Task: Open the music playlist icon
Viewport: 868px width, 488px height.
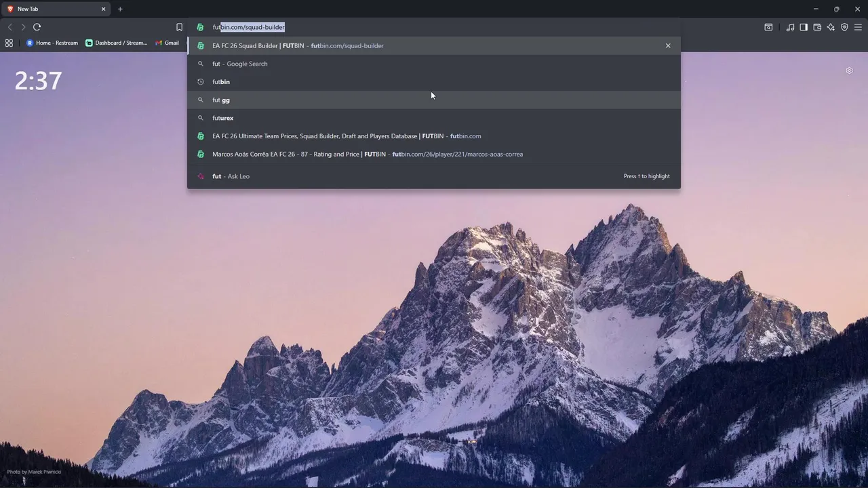Action: tap(790, 27)
